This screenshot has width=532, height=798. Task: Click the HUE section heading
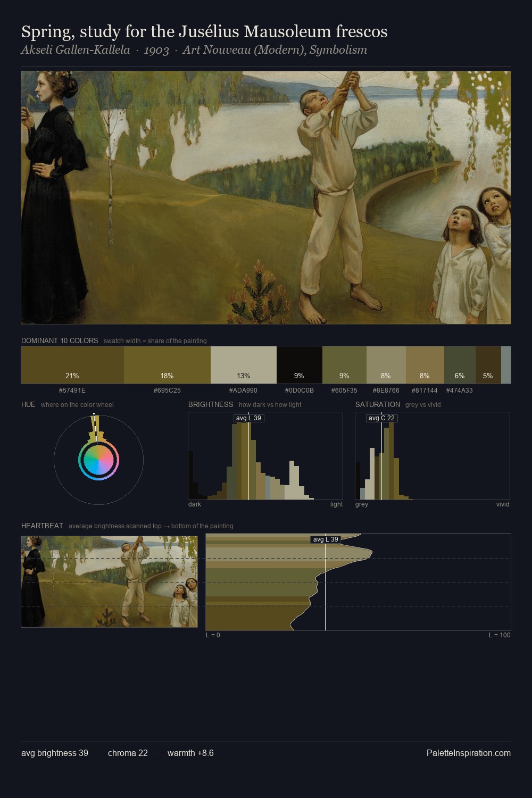pos(28,404)
